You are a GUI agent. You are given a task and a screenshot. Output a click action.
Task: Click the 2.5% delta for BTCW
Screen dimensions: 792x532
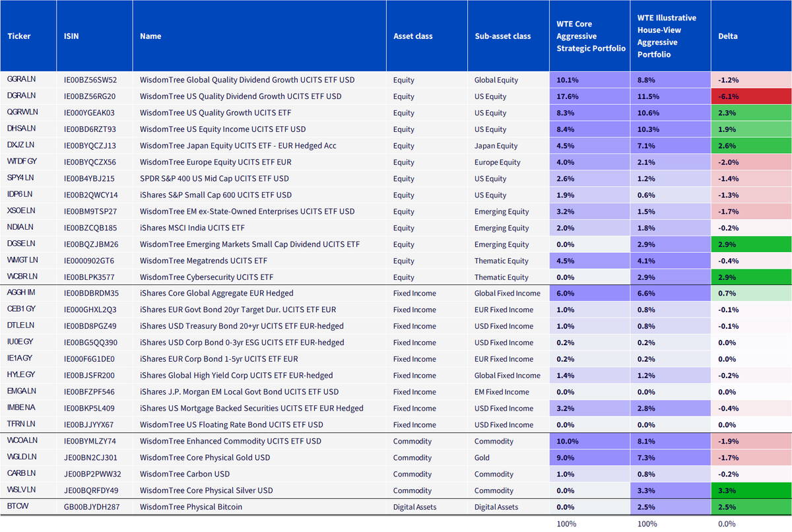[751, 507]
